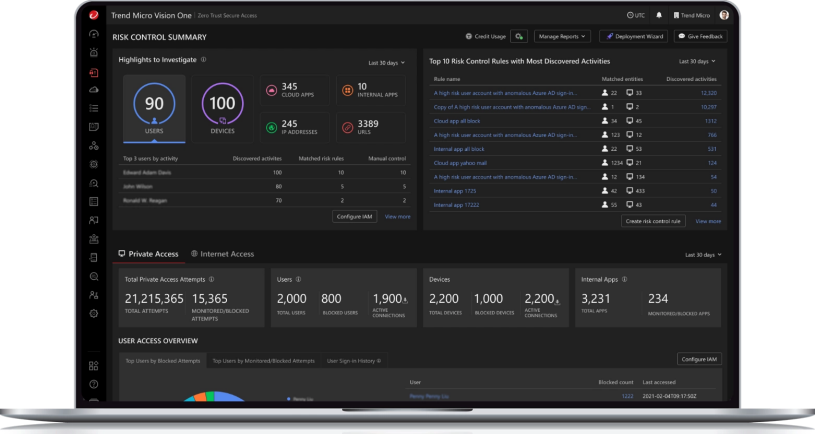
Task: Switch to the Internet Access tab
Action: (x=222, y=254)
